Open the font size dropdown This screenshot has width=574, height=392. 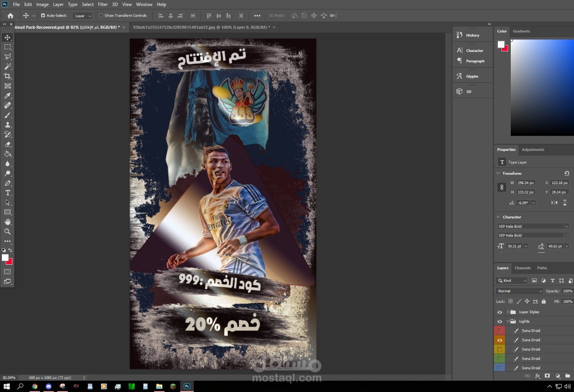click(x=526, y=246)
